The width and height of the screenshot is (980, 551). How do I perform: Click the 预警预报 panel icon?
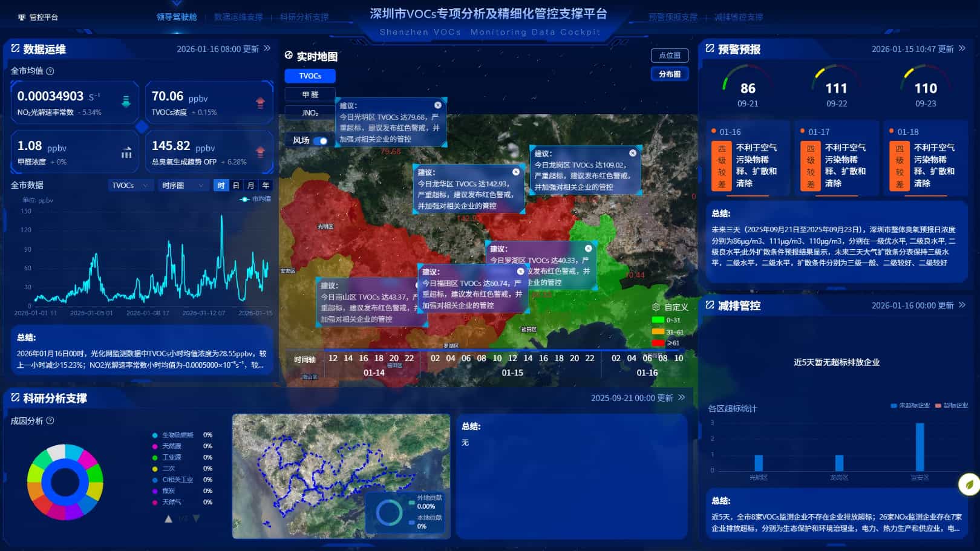click(x=708, y=49)
